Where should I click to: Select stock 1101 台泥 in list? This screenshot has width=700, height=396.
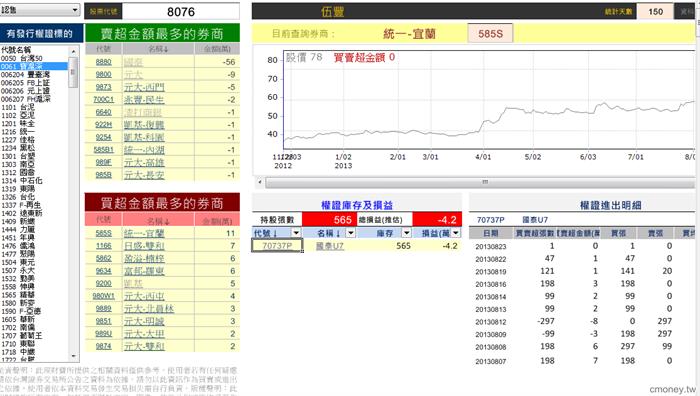(x=34, y=107)
